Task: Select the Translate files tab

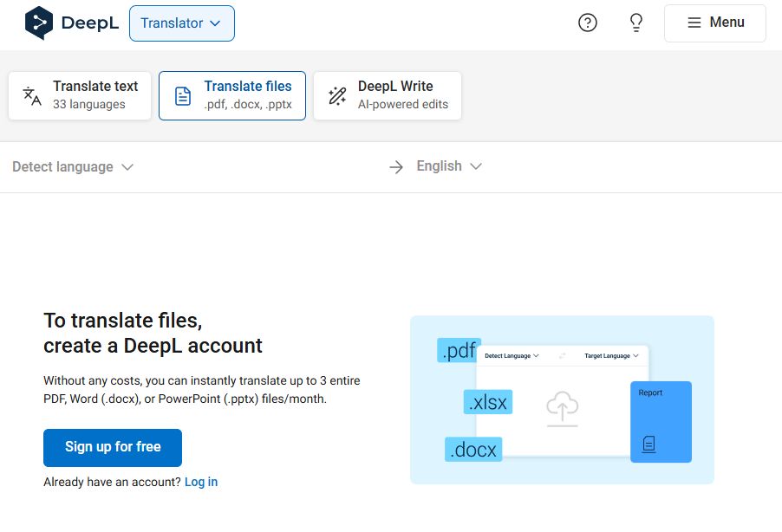Action: tap(231, 95)
